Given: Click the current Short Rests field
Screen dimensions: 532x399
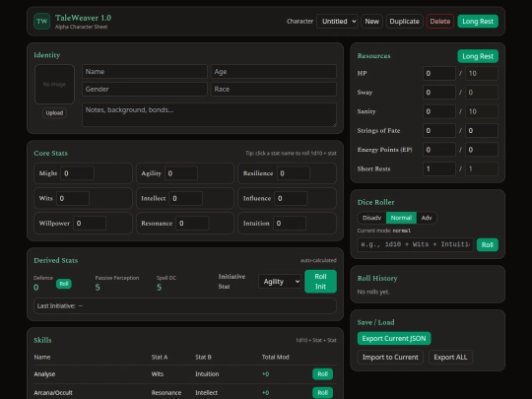Looking at the screenshot, I should click(x=439, y=168).
